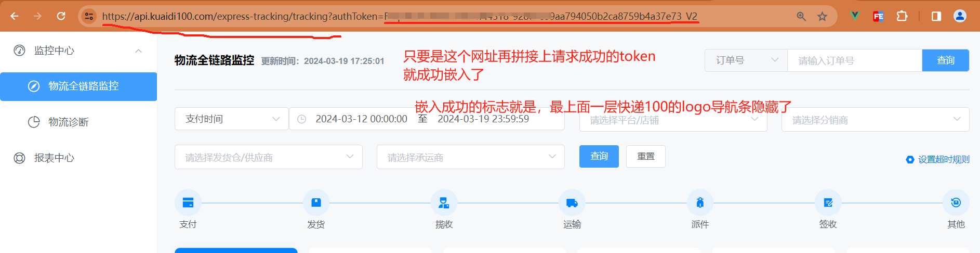Open the 请选择平台/店铺 dropdown

pyautogui.click(x=673, y=120)
